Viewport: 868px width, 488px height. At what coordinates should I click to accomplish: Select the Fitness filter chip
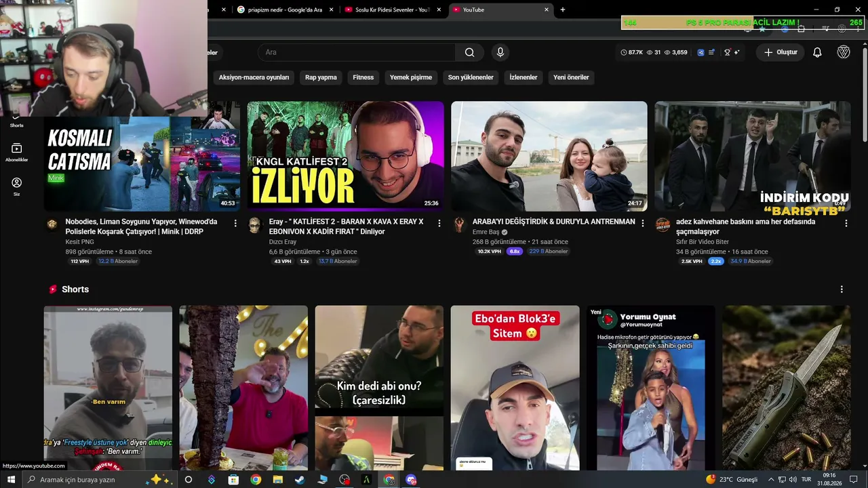point(363,77)
